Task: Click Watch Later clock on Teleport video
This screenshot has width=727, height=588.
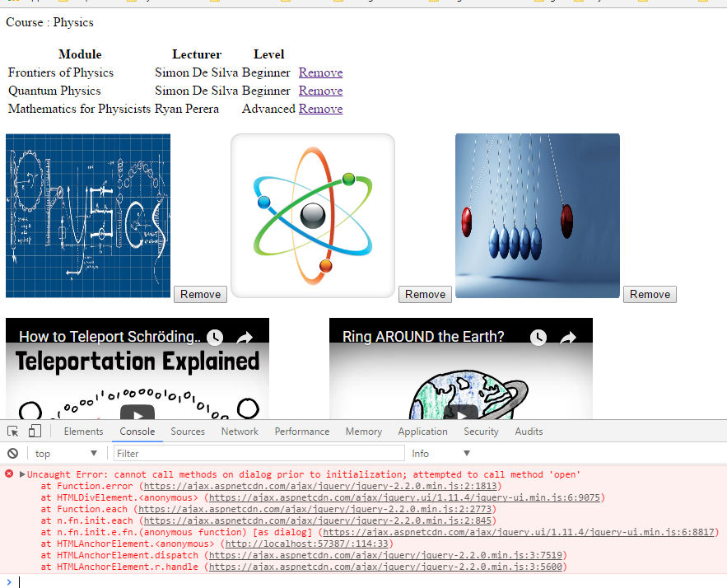Action: (215, 337)
